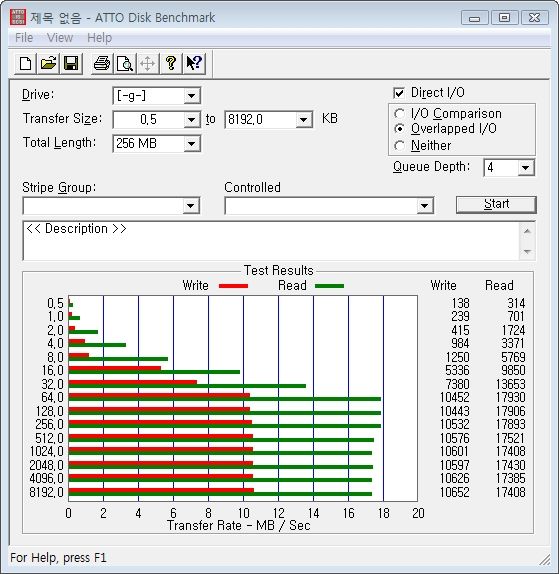This screenshot has height=574, width=559.
Task: Click the Save floppy disk icon
Action: (71, 64)
